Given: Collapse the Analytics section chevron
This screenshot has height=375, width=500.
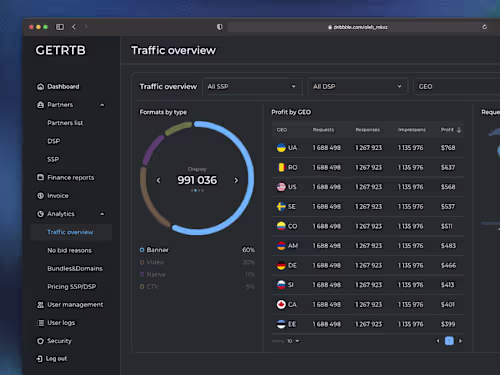Looking at the screenshot, I should point(102,214).
